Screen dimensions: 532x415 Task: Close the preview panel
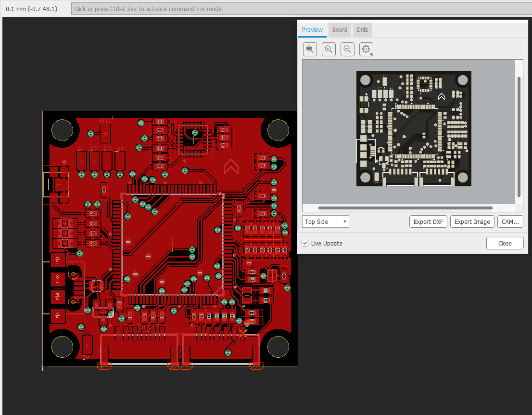tap(505, 243)
